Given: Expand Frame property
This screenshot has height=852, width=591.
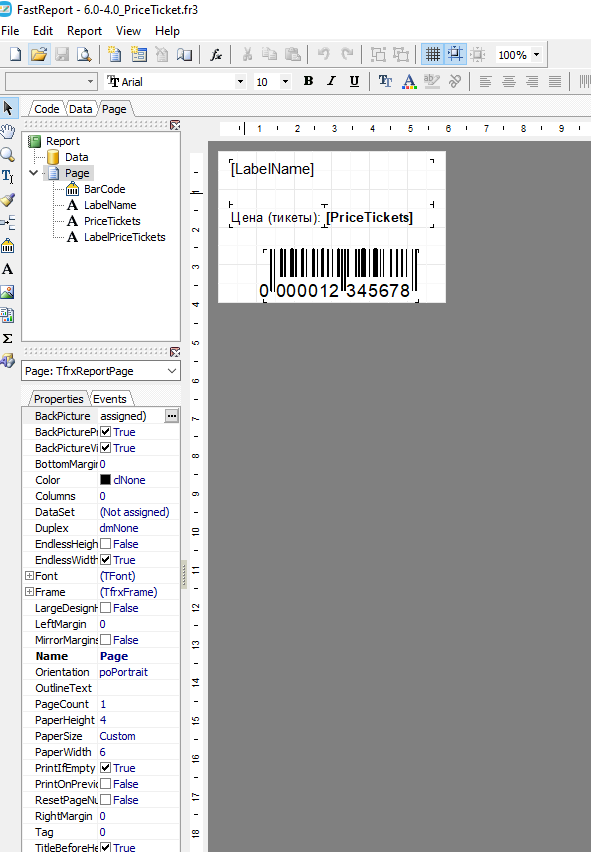Looking at the screenshot, I should point(29,592).
